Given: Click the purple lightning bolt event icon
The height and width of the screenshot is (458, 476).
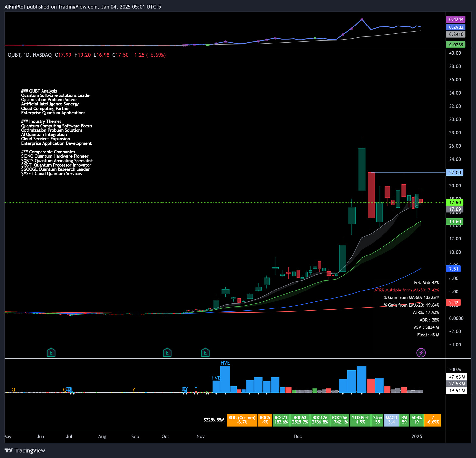Looking at the screenshot, I should pos(421,353).
